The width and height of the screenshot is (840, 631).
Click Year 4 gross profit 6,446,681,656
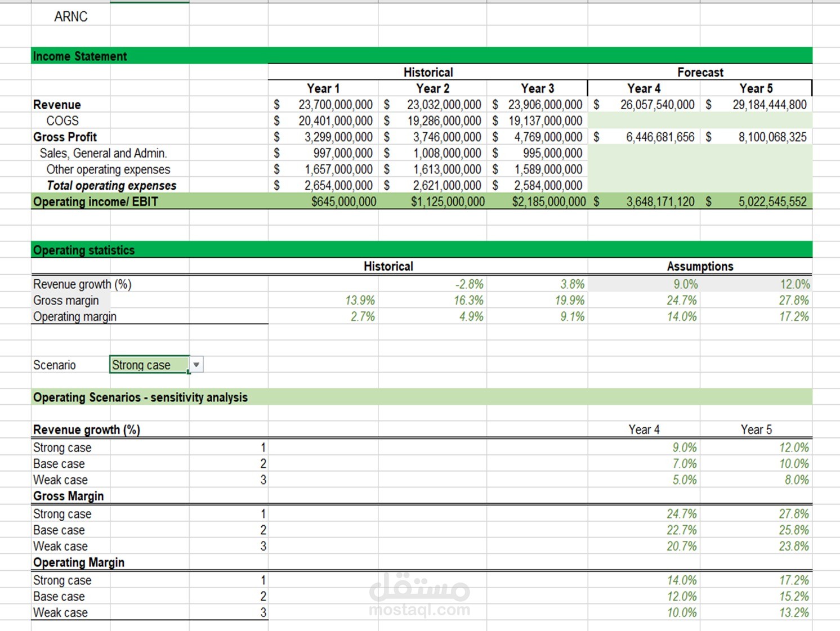[644, 137]
